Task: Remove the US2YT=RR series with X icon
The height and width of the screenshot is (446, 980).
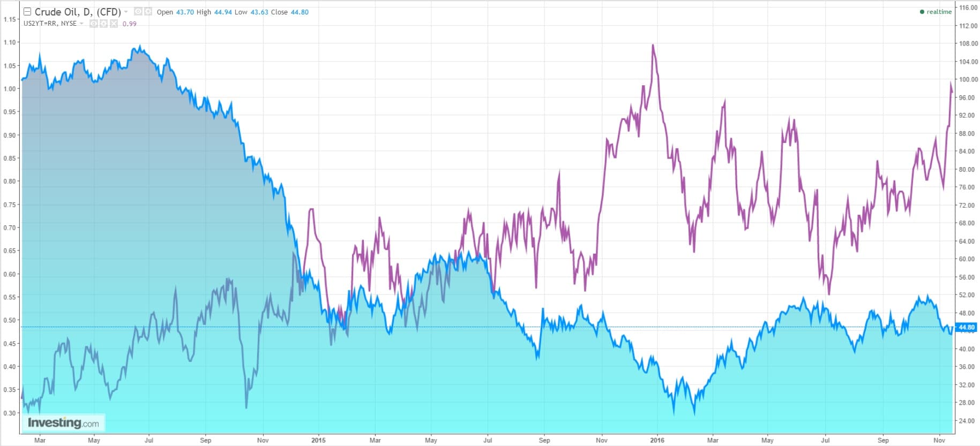Action: [114, 24]
